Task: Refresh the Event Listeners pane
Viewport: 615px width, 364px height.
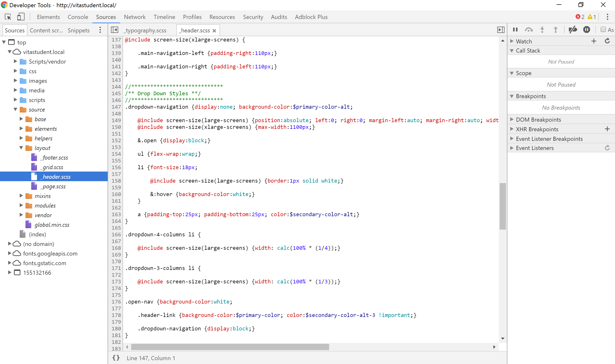Action: click(x=607, y=148)
